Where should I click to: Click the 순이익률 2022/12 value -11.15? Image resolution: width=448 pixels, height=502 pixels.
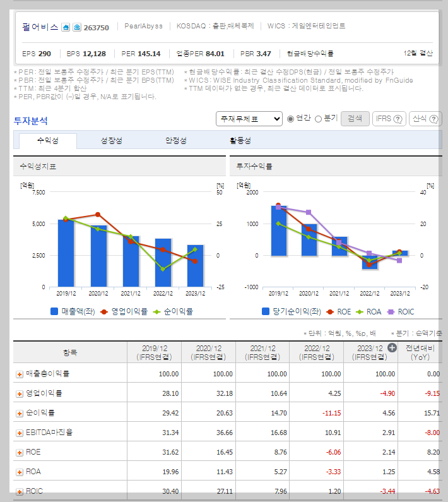[x=331, y=413]
